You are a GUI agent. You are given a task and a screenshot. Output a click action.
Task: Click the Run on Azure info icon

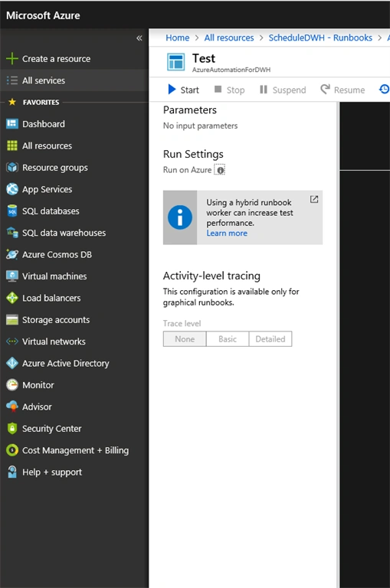221,170
